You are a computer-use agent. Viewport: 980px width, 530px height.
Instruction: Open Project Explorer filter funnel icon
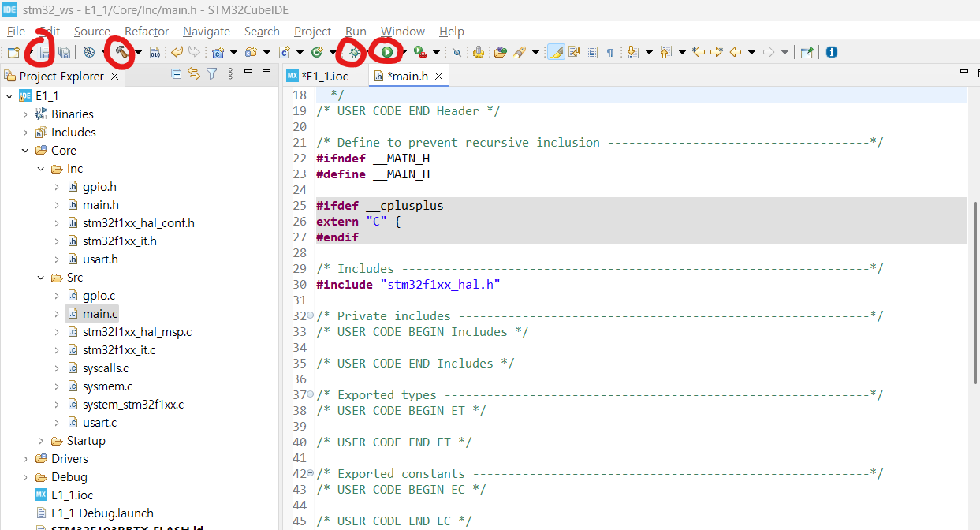pos(211,73)
